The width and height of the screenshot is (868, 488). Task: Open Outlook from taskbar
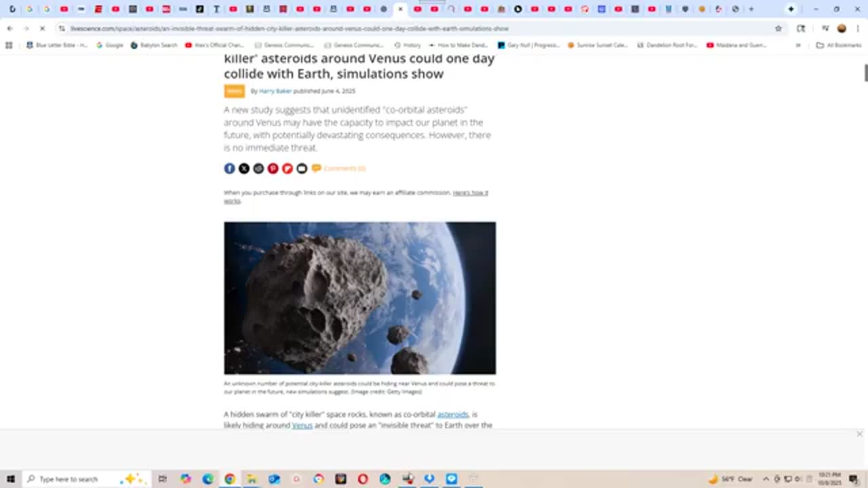pyautogui.click(x=274, y=479)
